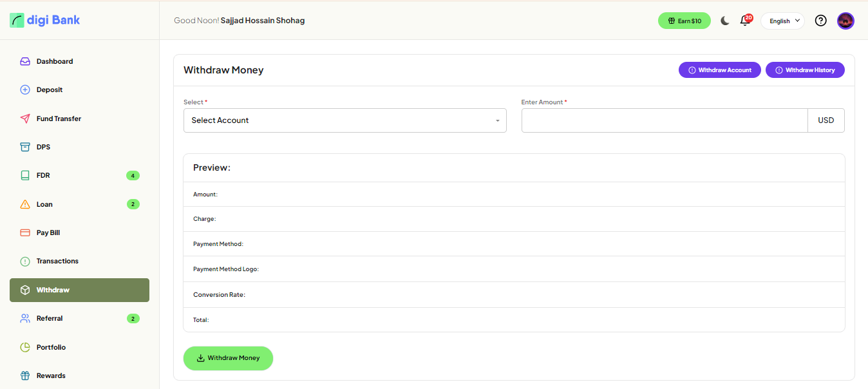Click the Dashboard inbox icon in sidebar
Screen dimensions: 868x389
point(25,62)
